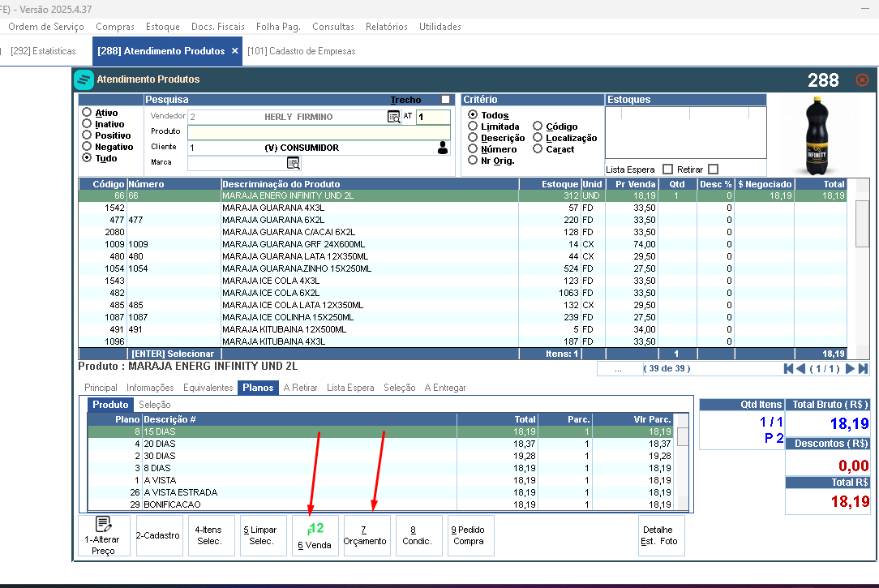Open the vendedor search lookup icon

(394, 117)
